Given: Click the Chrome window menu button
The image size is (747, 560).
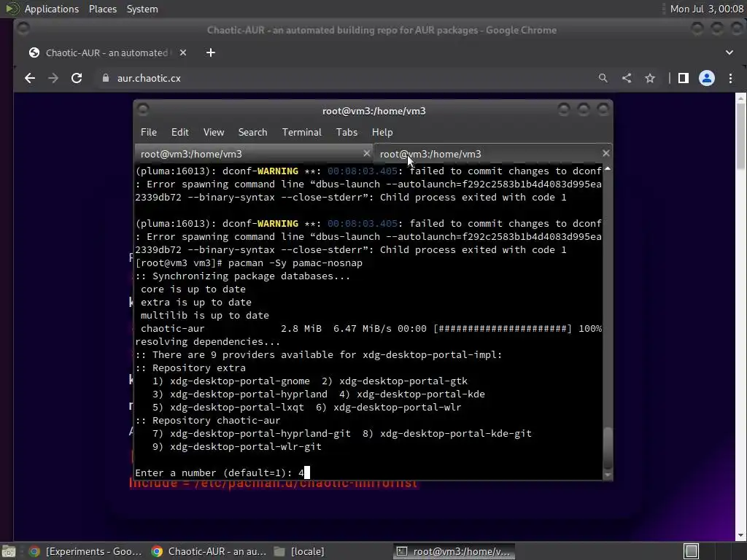Looking at the screenshot, I should [x=23, y=29].
